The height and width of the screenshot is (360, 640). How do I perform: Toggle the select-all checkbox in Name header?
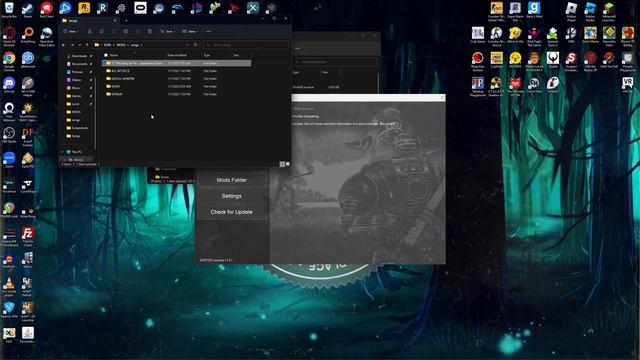(106, 55)
